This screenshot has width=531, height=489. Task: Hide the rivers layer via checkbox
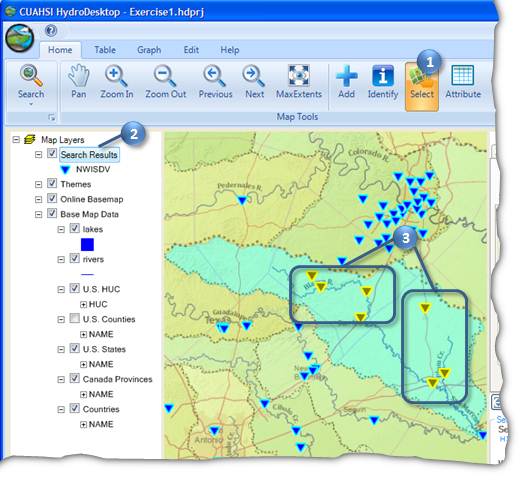click(x=75, y=258)
